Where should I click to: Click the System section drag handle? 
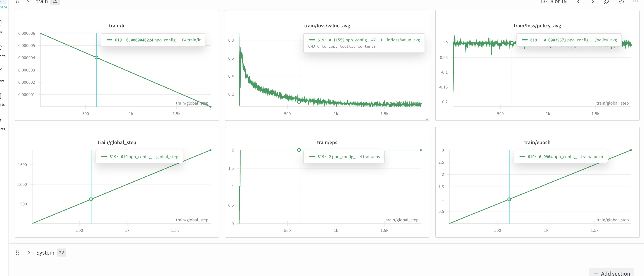tap(18, 253)
